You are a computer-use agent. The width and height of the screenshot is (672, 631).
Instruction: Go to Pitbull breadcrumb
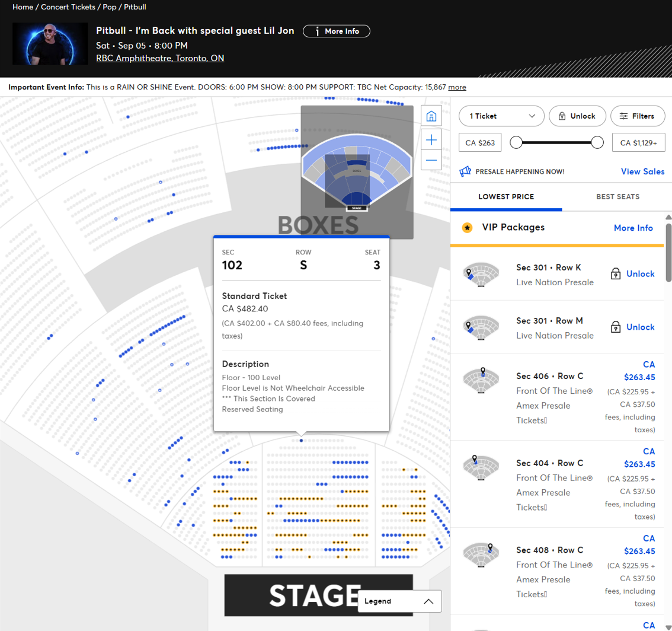pos(135,7)
